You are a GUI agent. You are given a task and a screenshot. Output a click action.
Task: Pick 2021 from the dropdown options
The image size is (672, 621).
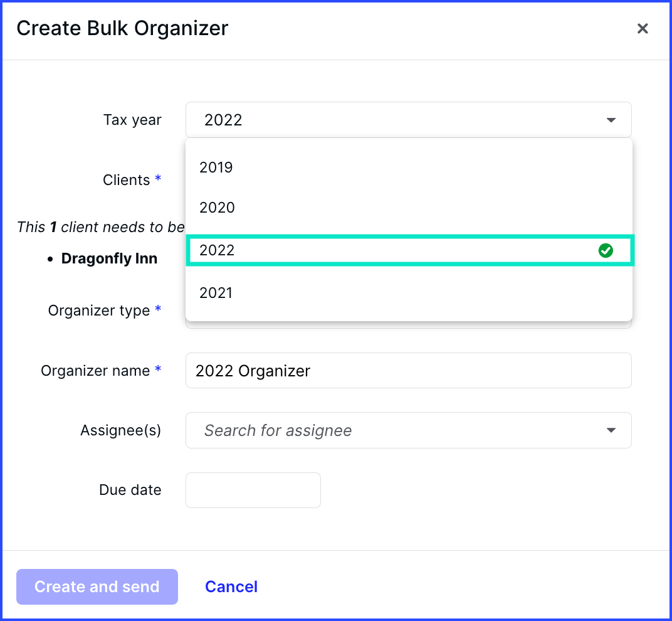tap(409, 293)
